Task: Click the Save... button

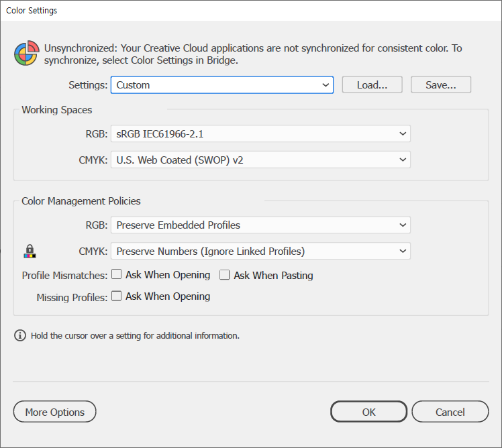Action: point(441,85)
